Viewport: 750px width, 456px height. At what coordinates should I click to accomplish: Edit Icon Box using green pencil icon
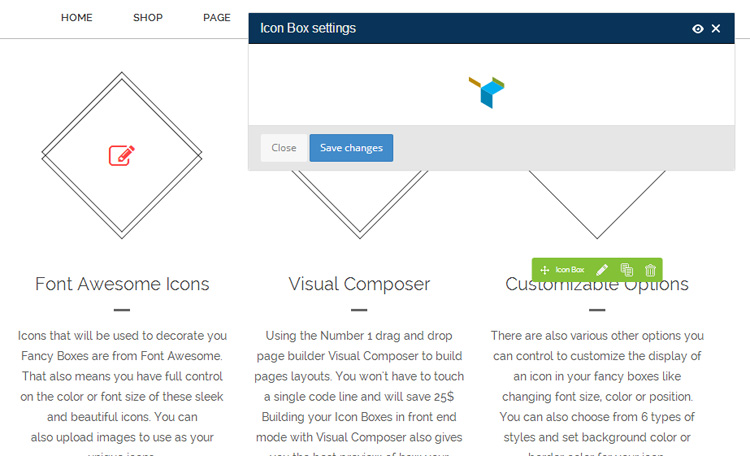point(602,270)
